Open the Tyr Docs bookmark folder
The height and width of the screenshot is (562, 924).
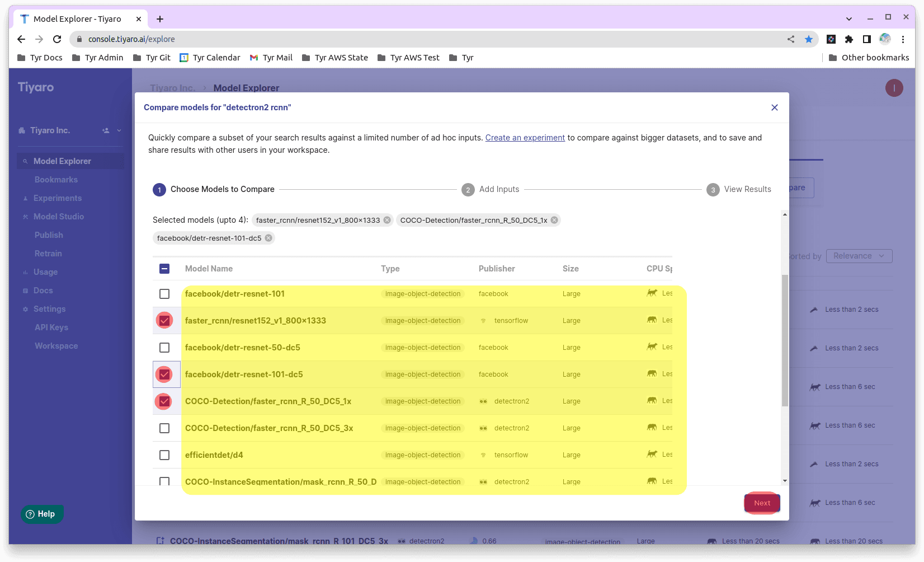(x=40, y=58)
